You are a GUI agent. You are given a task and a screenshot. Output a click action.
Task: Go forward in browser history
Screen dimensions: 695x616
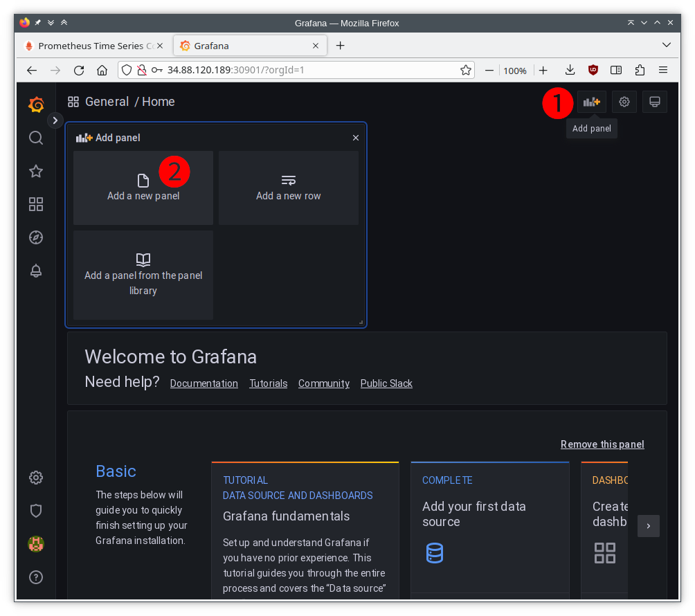55,70
